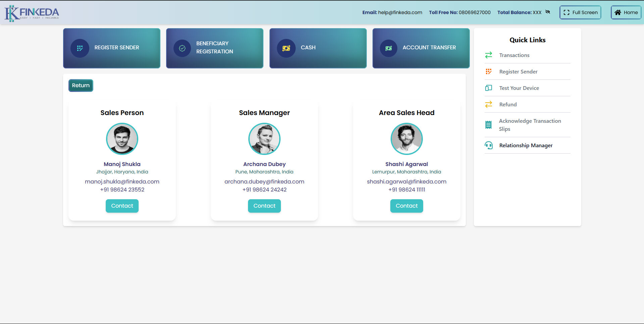Click the Acknowledge Transaction Slips receipt icon
This screenshot has height=324, width=644.
489,125
